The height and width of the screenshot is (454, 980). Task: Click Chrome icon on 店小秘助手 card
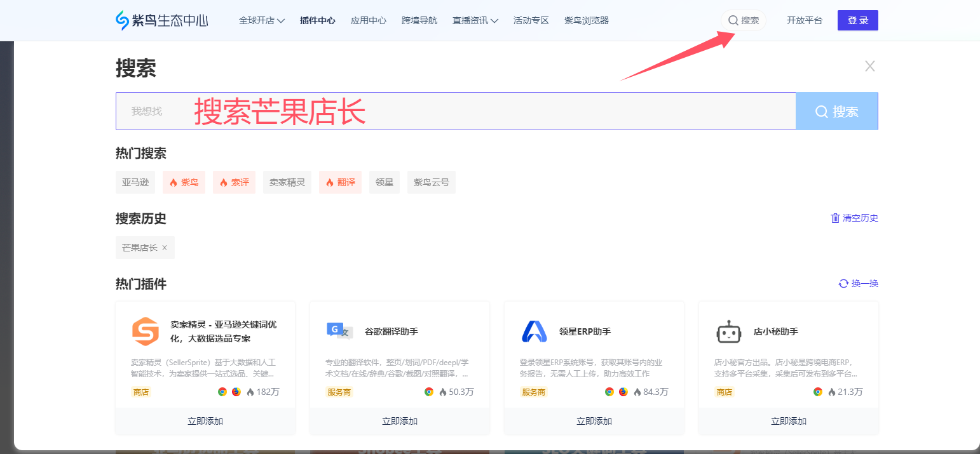click(x=818, y=392)
